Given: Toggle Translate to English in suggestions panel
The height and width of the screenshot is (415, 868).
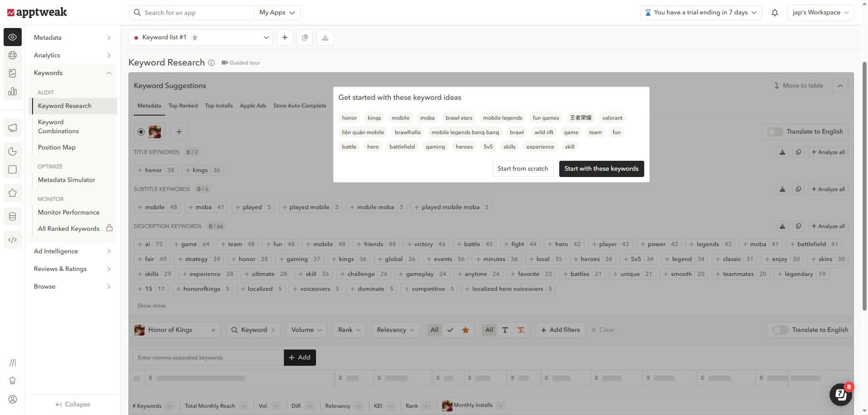Looking at the screenshot, I should click(x=775, y=132).
